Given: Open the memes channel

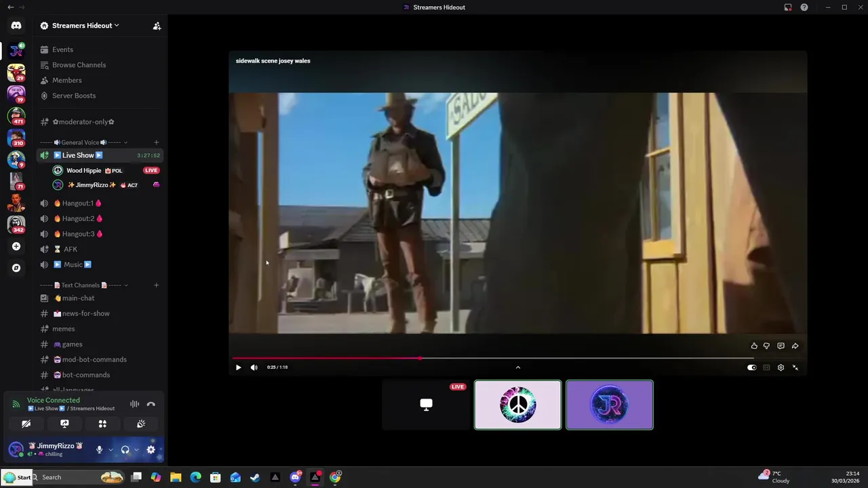Looking at the screenshot, I should (x=100, y=329).
